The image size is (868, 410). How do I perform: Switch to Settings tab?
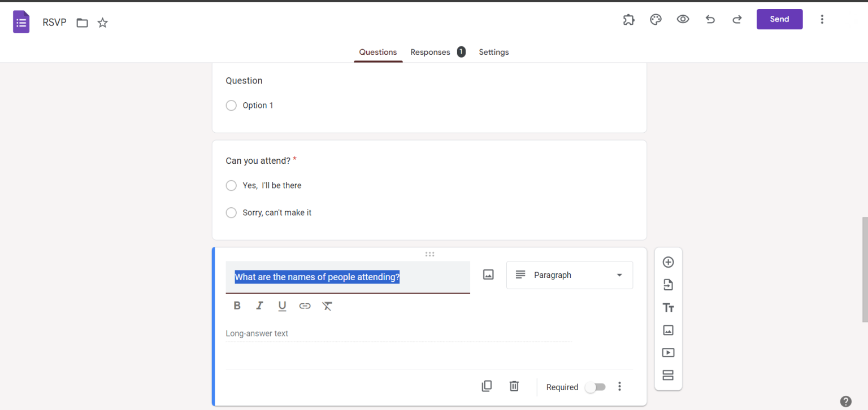click(494, 52)
